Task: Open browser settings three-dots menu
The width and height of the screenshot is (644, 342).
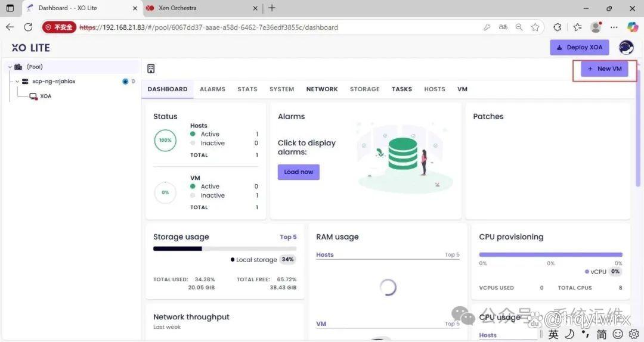Action: (x=614, y=27)
